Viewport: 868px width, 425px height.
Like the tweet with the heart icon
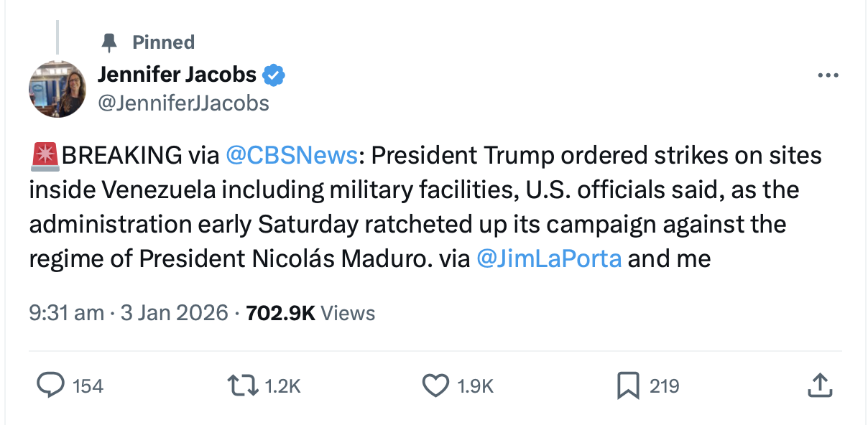pos(435,386)
